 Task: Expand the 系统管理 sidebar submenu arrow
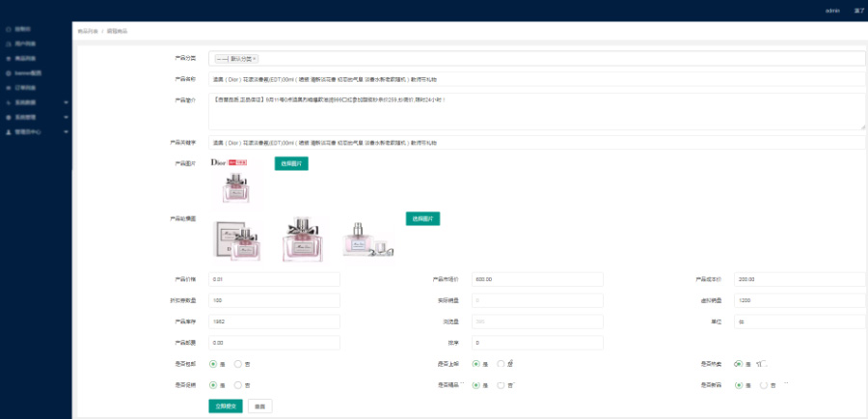(x=66, y=116)
